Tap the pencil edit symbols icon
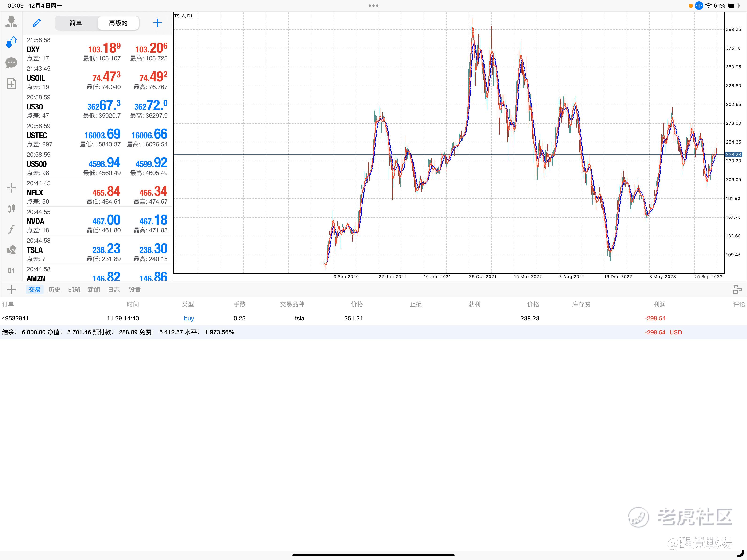The image size is (747, 560). (x=36, y=23)
